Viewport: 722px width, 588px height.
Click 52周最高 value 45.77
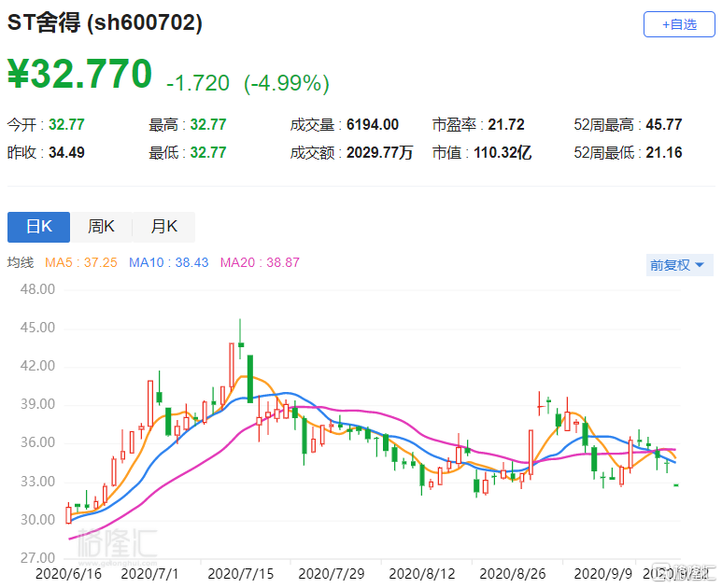coord(664,125)
